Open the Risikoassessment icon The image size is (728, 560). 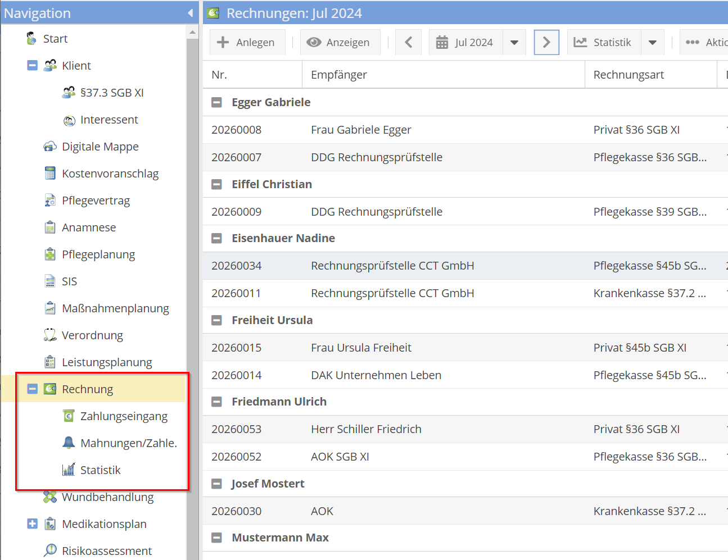click(x=50, y=550)
